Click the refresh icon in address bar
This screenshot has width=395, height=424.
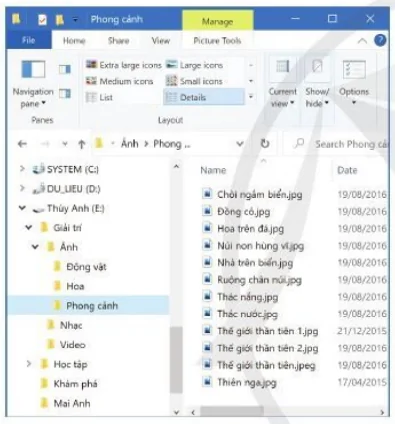pyautogui.click(x=265, y=144)
